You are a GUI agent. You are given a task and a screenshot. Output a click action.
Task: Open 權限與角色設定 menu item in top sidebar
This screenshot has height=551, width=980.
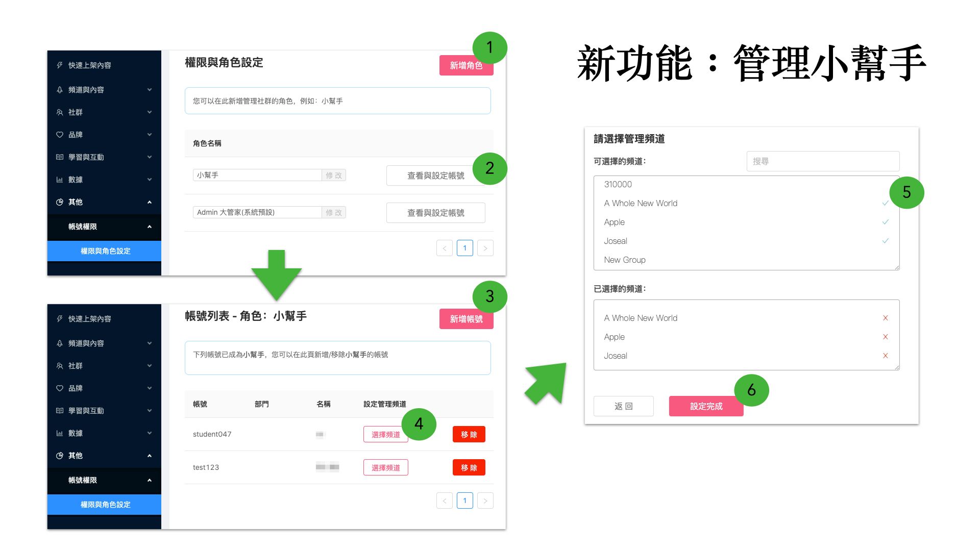(x=105, y=251)
